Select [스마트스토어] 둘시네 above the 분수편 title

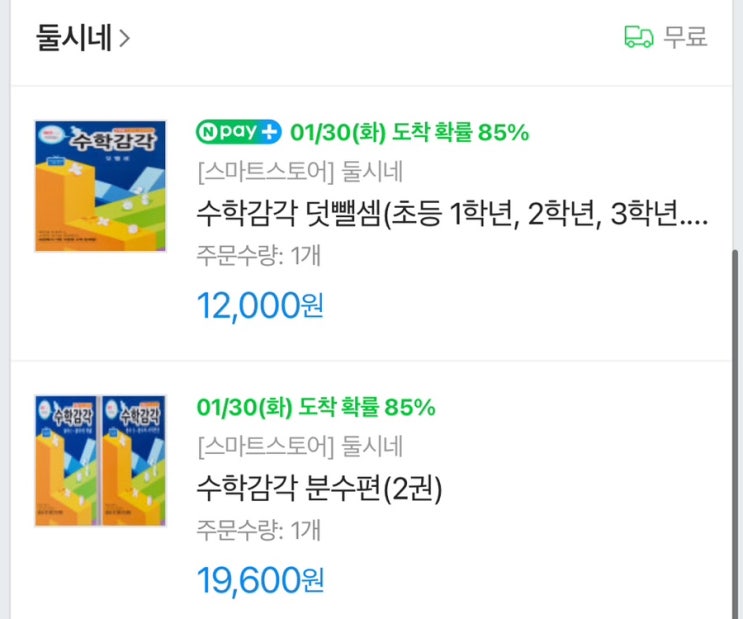tap(300, 447)
